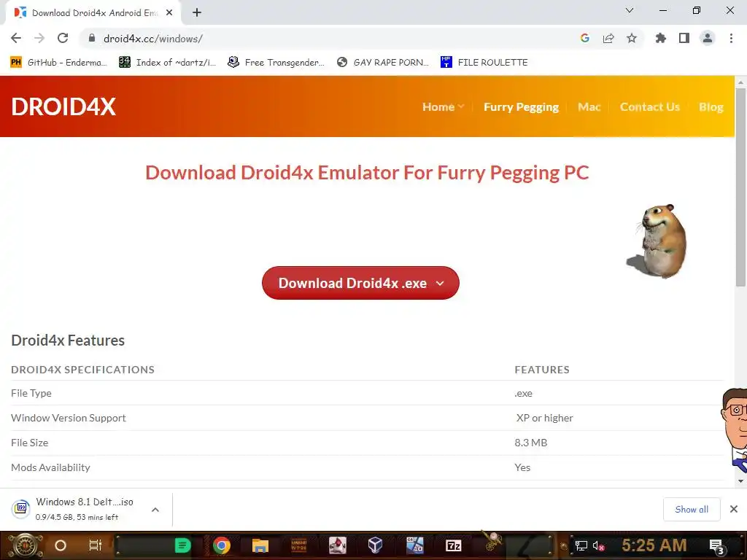Click the page's vertical scrollbar thumb

[740, 187]
